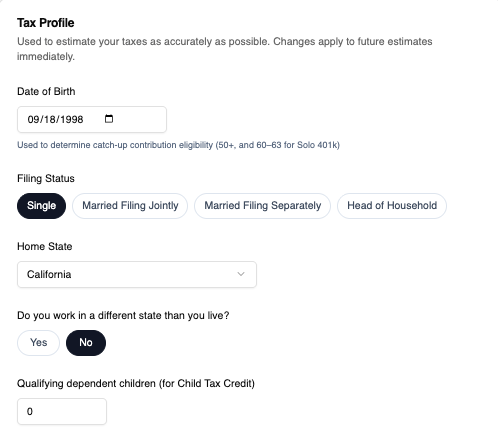
Task: Focus the qualifying dependent children number field
Action: click(62, 411)
